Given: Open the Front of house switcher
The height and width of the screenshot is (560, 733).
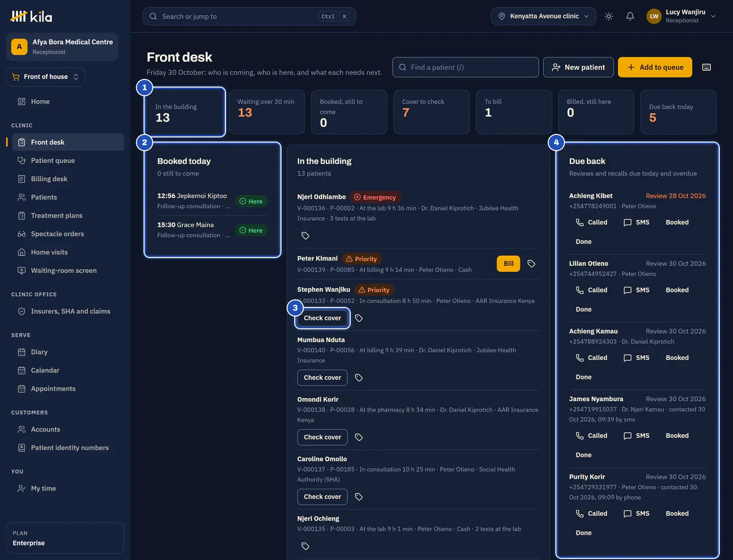Looking at the screenshot, I should click(46, 77).
